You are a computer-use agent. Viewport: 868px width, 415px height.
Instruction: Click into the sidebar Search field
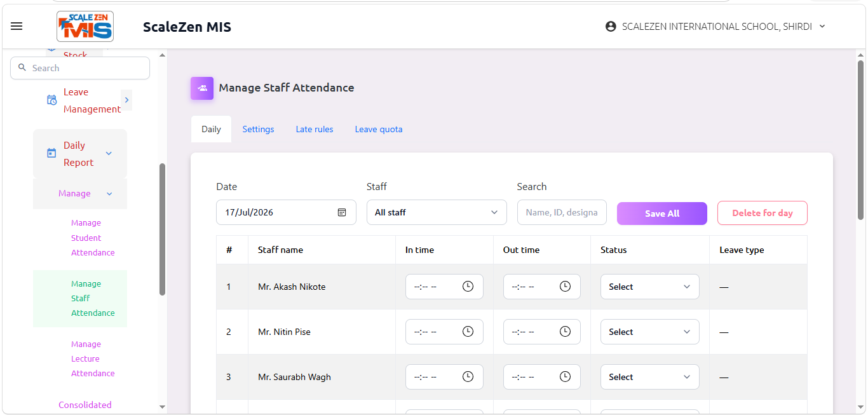point(80,68)
